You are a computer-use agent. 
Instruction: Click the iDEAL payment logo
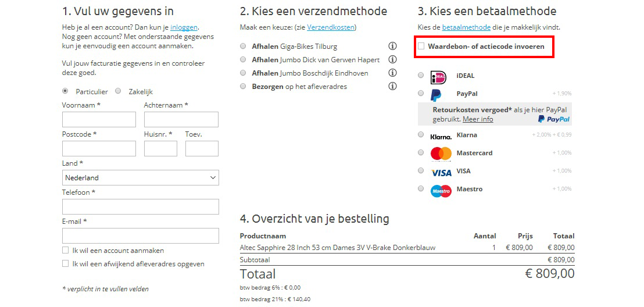click(438, 77)
